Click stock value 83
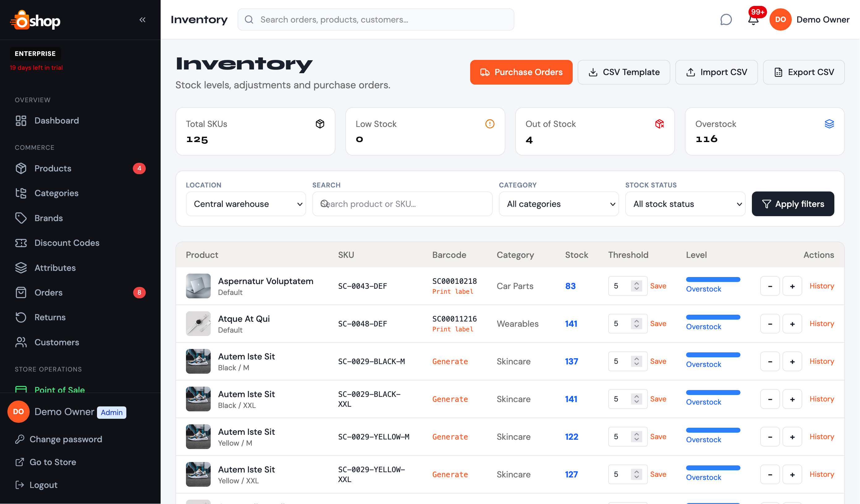The image size is (860, 504). click(x=570, y=286)
